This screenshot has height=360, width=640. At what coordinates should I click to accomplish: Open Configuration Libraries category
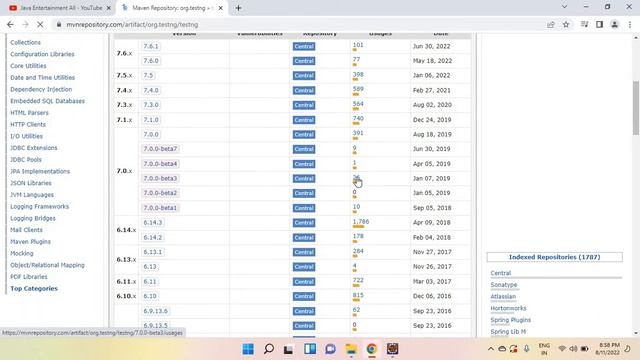point(42,54)
